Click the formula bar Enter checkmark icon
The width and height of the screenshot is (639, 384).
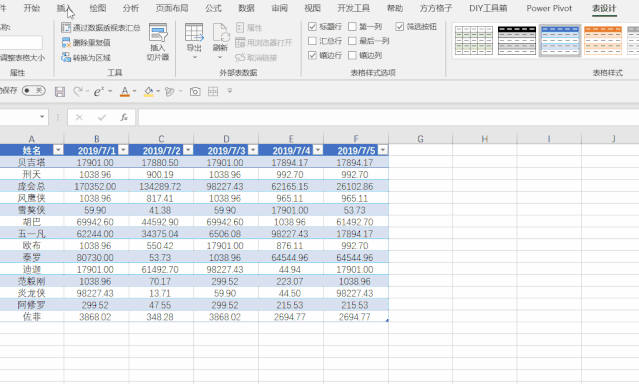click(102, 117)
